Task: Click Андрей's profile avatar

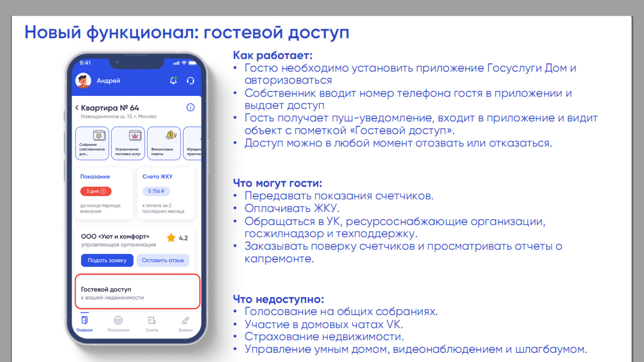Action: coord(83,81)
